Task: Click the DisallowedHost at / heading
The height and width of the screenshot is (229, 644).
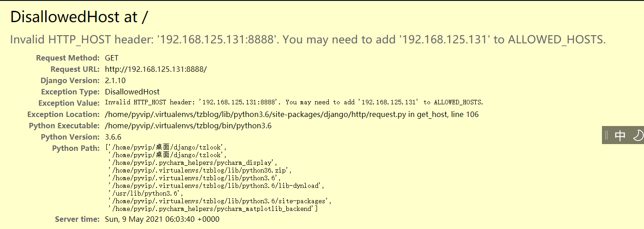Action: tap(79, 17)
